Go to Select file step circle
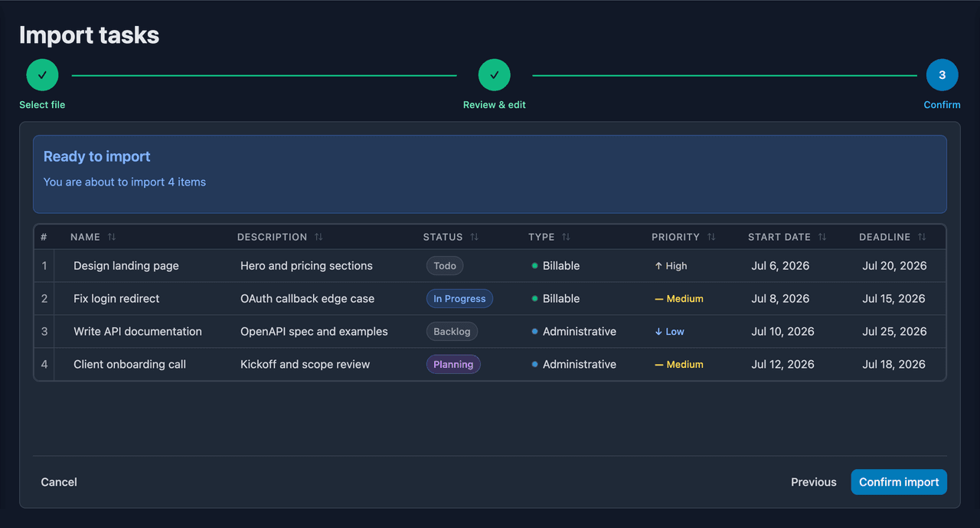 pos(42,75)
